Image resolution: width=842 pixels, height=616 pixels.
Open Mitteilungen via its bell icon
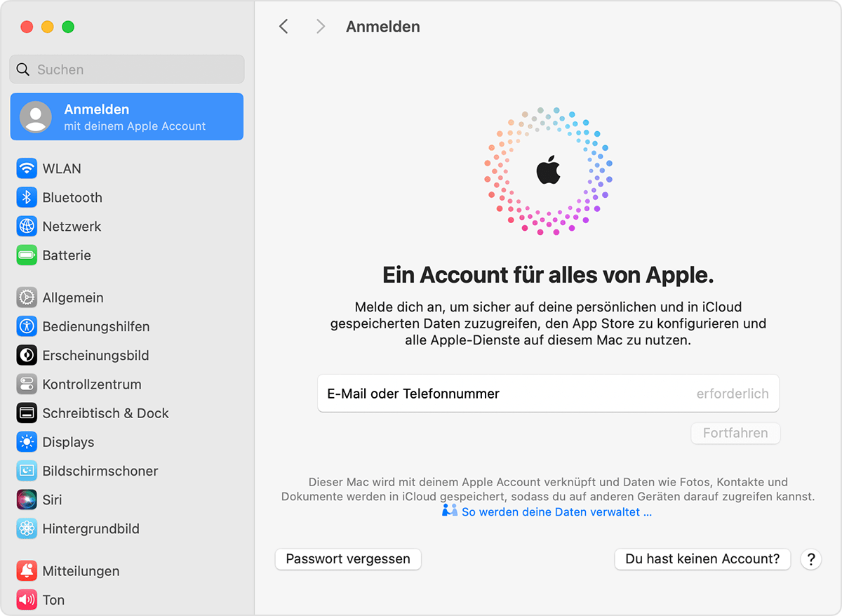(27, 570)
